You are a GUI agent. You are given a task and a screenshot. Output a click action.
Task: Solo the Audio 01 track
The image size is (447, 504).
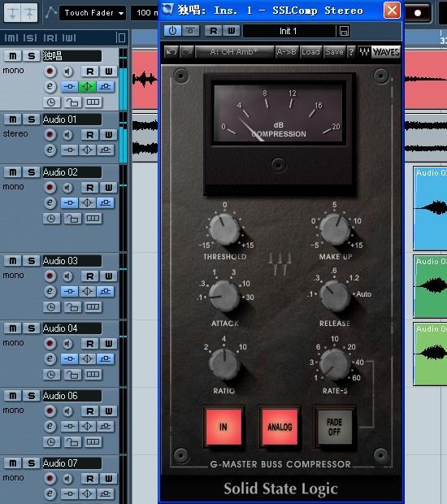pos(31,119)
